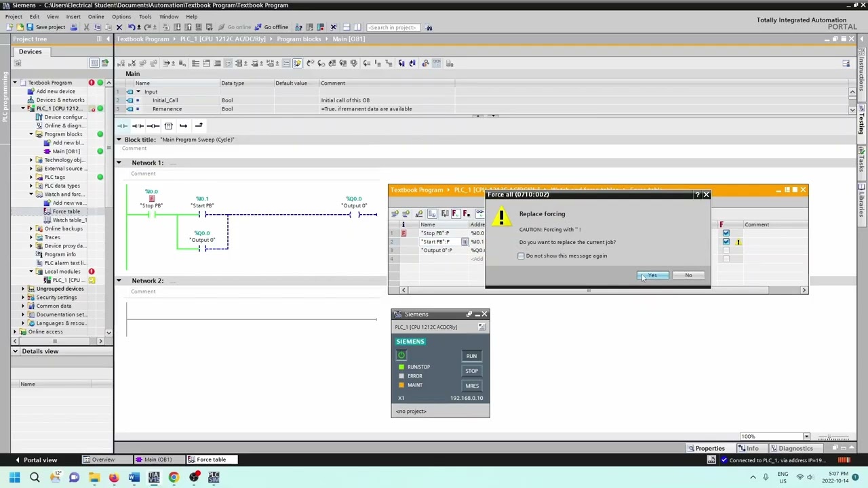The width and height of the screenshot is (868, 488).
Task: Click the highlighted absolute/symbolic operands editor icon
Action: click(x=297, y=63)
